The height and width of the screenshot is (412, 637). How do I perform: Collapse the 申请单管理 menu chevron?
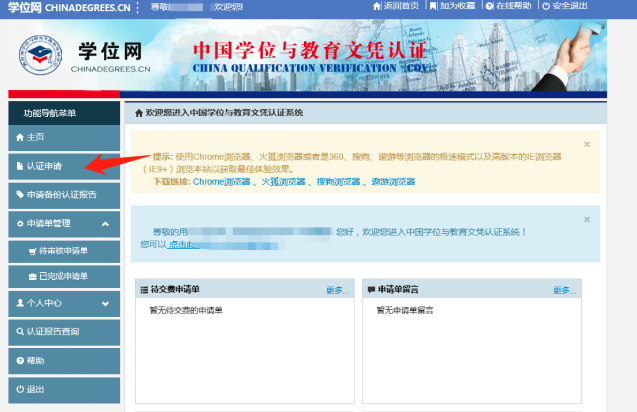point(105,224)
